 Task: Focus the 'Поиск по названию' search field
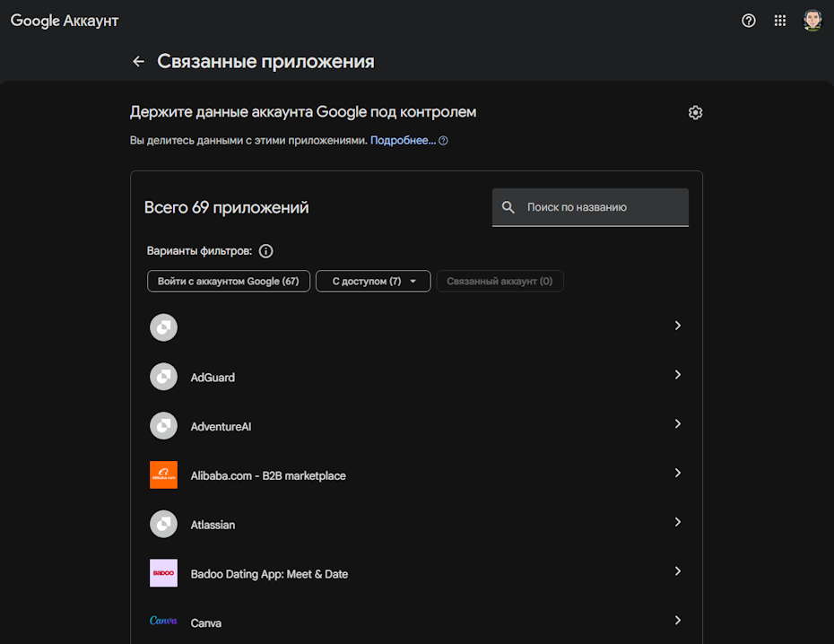tap(590, 207)
